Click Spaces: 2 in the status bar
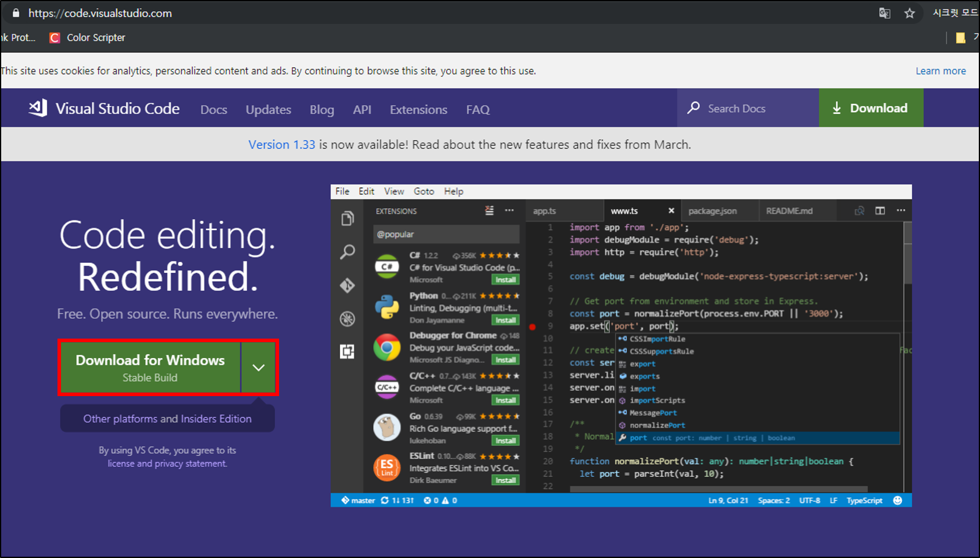980x558 pixels. [774, 500]
